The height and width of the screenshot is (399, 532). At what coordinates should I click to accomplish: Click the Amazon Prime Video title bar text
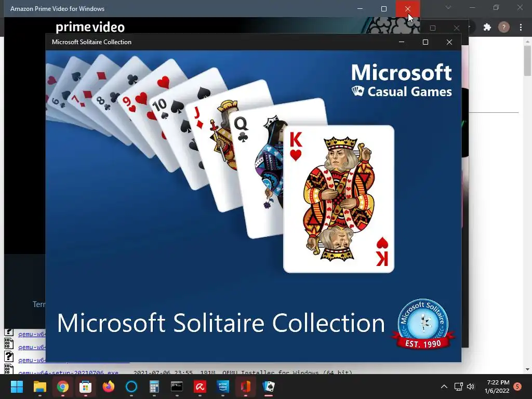click(x=57, y=9)
